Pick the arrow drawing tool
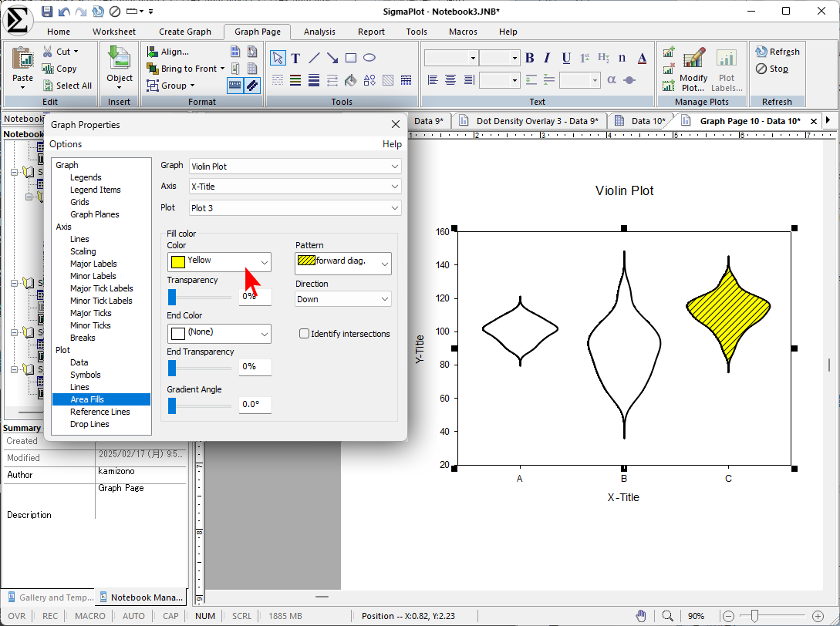The width and height of the screenshot is (840, 626). click(x=332, y=59)
